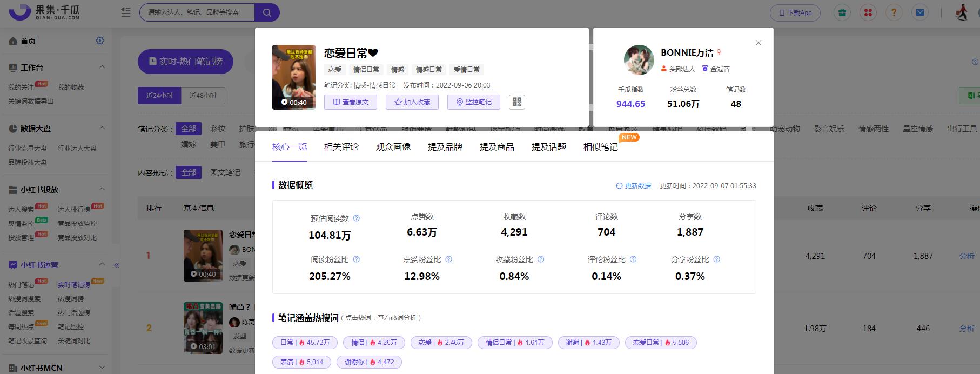The height and width of the screenshot is (374, 980).
Task: Click 分析 link in row with 4,291
Action: 967,256
